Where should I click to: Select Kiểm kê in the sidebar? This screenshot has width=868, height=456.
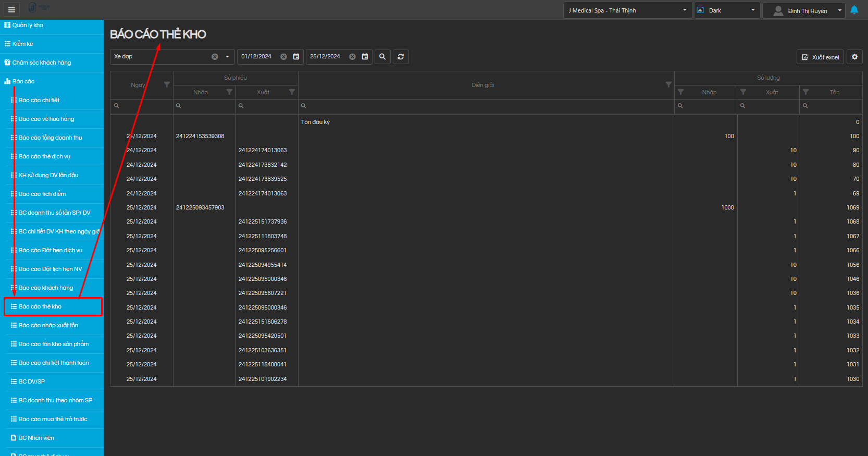point(23,44)
